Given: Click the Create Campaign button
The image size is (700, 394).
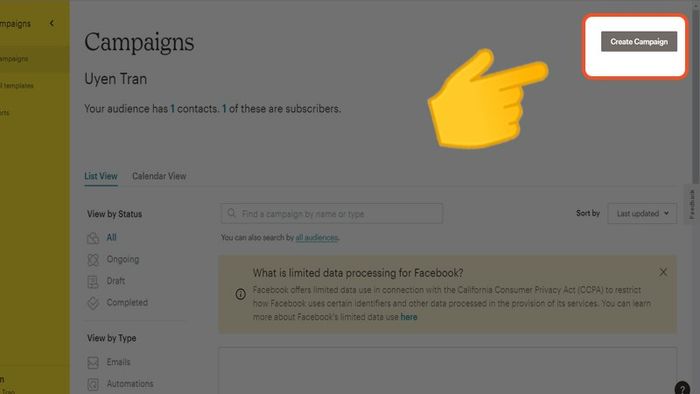Looking at the screenshot, I should tap(639, 41).
